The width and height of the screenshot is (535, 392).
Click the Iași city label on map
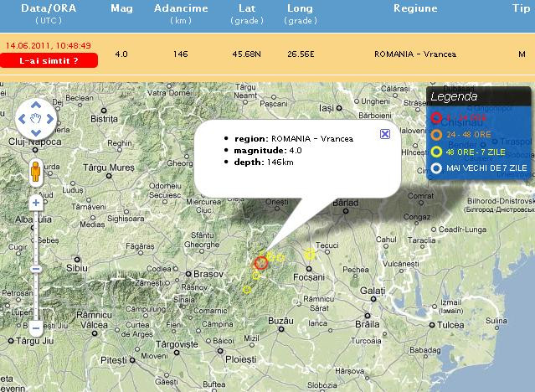327,108
